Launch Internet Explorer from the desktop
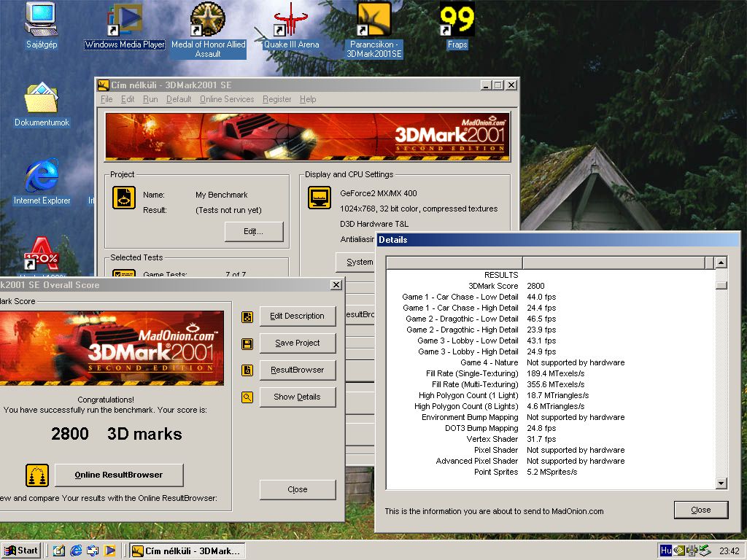The image size is (747, 560). 42,182
